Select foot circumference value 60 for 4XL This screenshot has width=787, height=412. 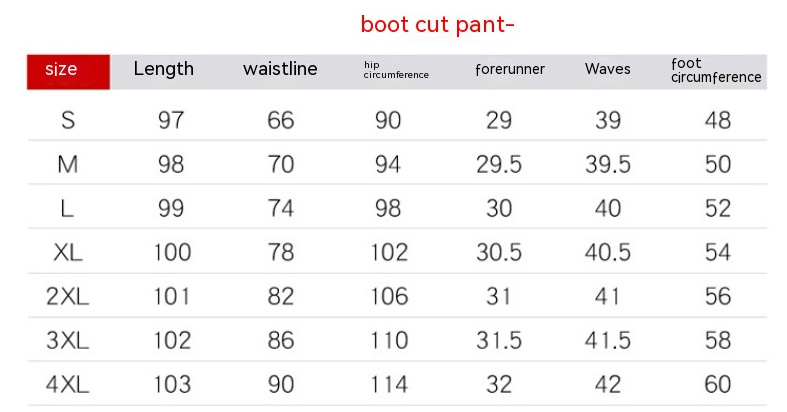[718, 384]
